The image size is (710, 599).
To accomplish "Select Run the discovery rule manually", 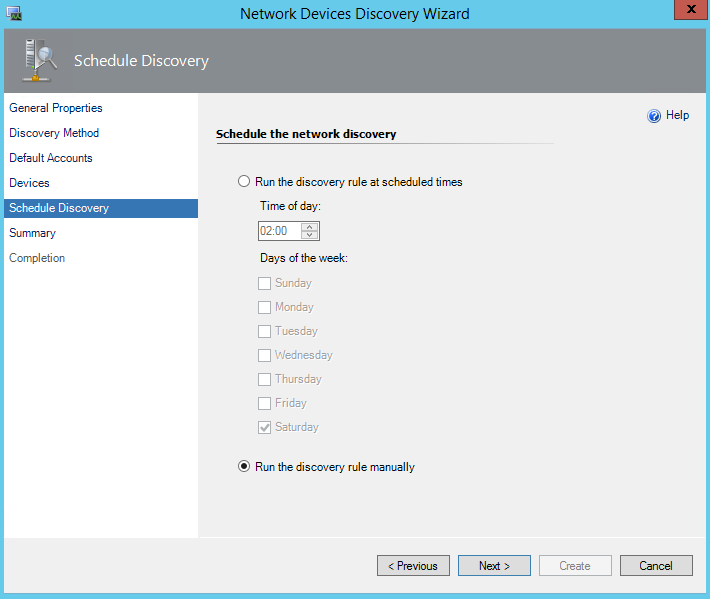I will pyautogui.click(x=244, y=467).
